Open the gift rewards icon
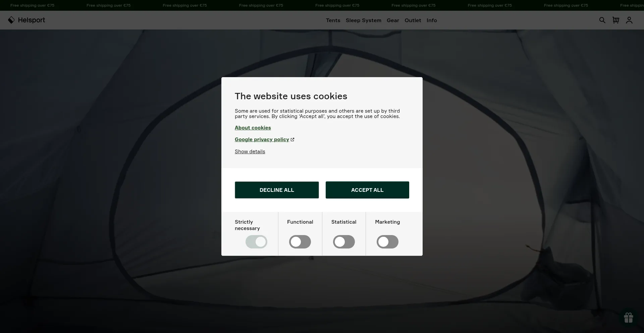The height and width of the screenshot is (333, 644). click(x=628, y=317)
